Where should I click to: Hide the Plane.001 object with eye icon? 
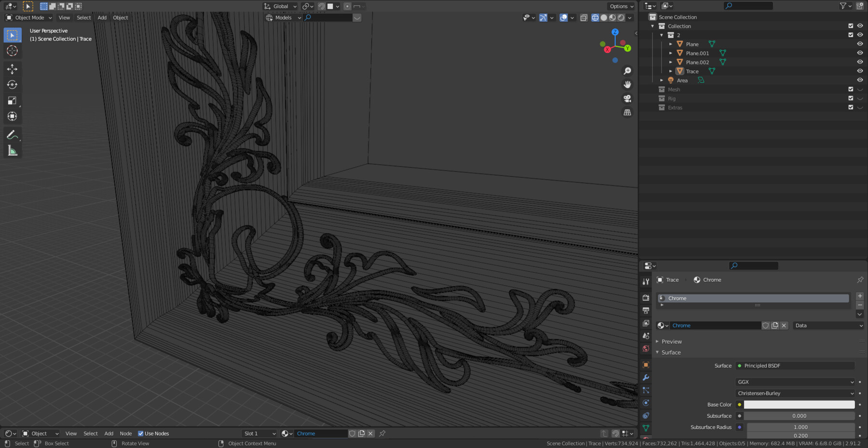coord(860,53)
